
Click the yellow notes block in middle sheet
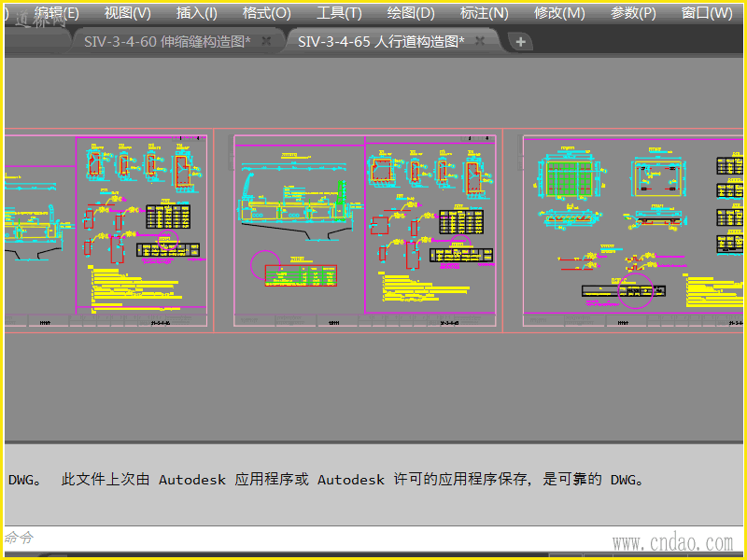pyautogui.click(x=426, y=287)
